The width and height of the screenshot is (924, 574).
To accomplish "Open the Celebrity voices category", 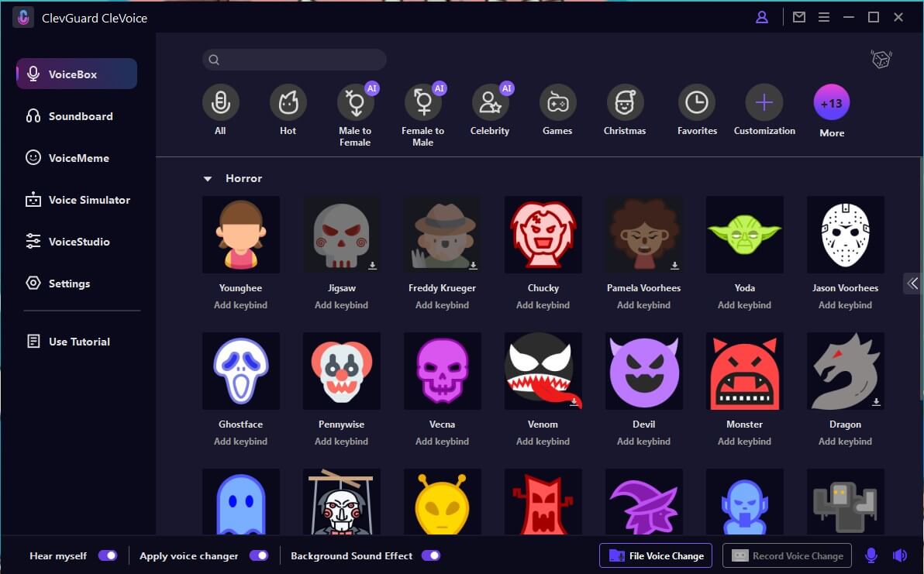I will (x=490, y=102).
